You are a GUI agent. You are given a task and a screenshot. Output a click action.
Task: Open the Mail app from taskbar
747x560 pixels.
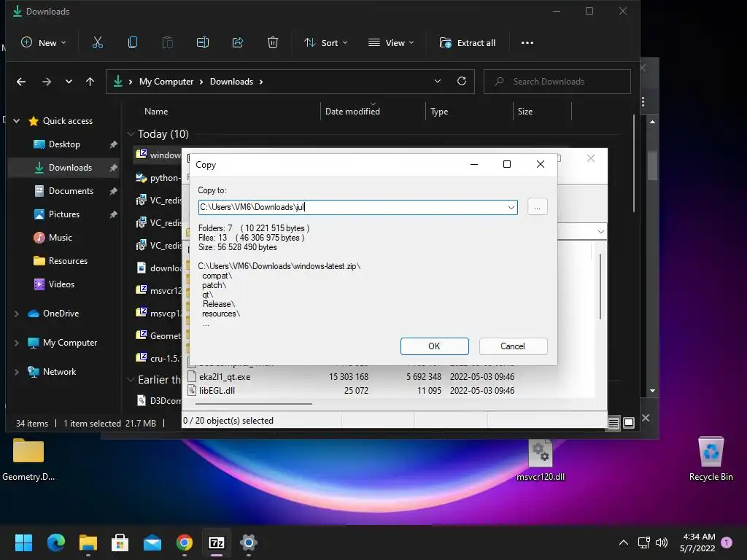[x=152, y=542]
